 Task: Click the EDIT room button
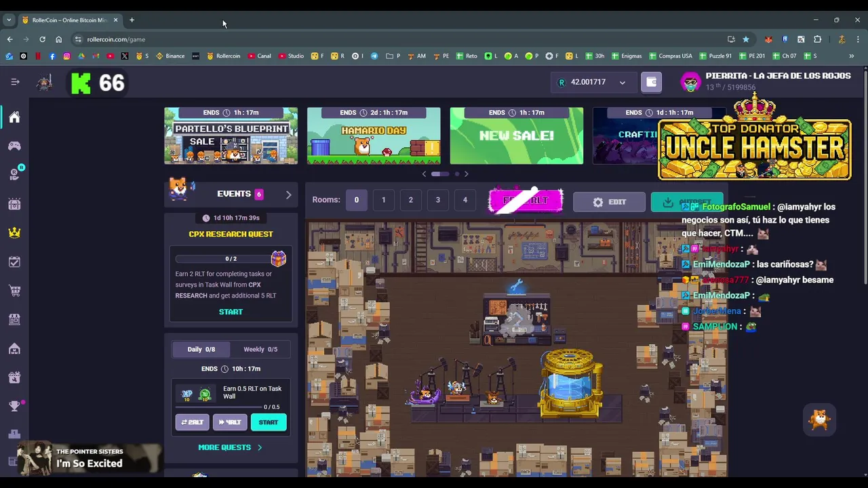point(609,202)
